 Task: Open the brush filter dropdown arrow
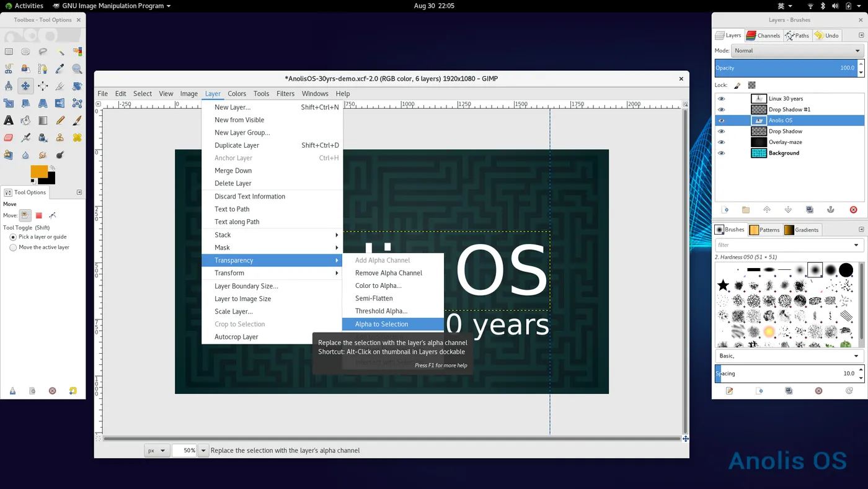856,245
